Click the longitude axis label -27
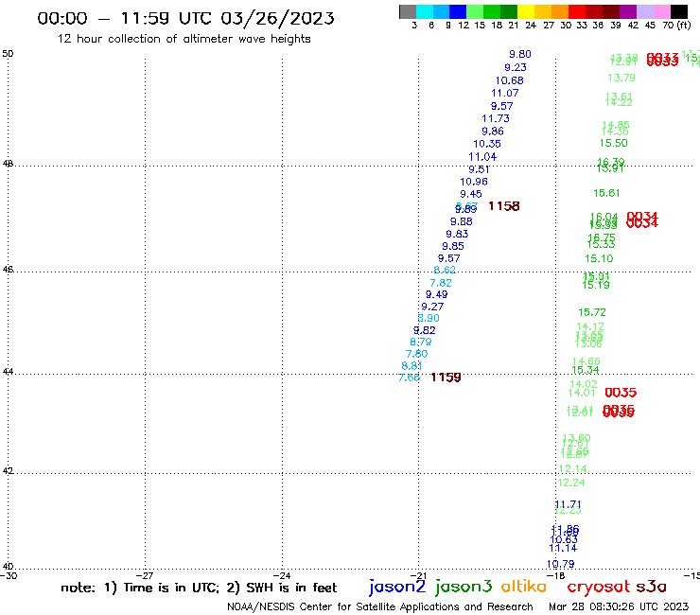The width and height of the screenshot is (700, 615). pyautogui.click(x=145, y=575)
